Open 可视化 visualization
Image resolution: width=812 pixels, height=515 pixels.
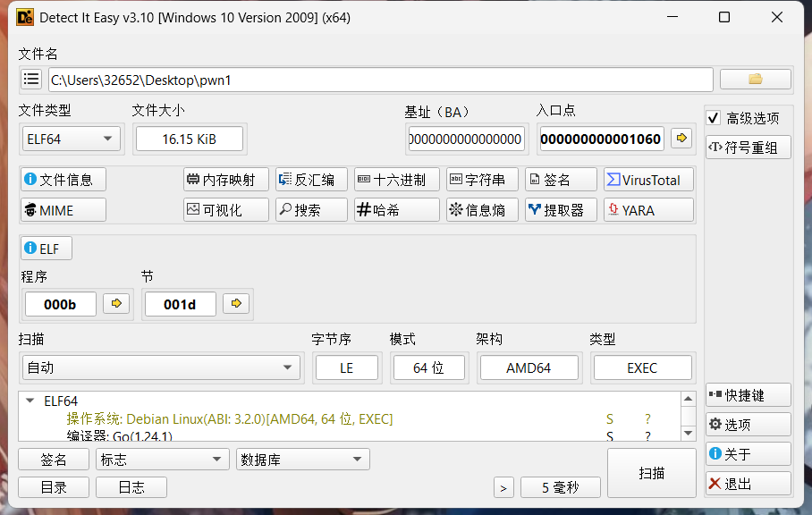225,210
